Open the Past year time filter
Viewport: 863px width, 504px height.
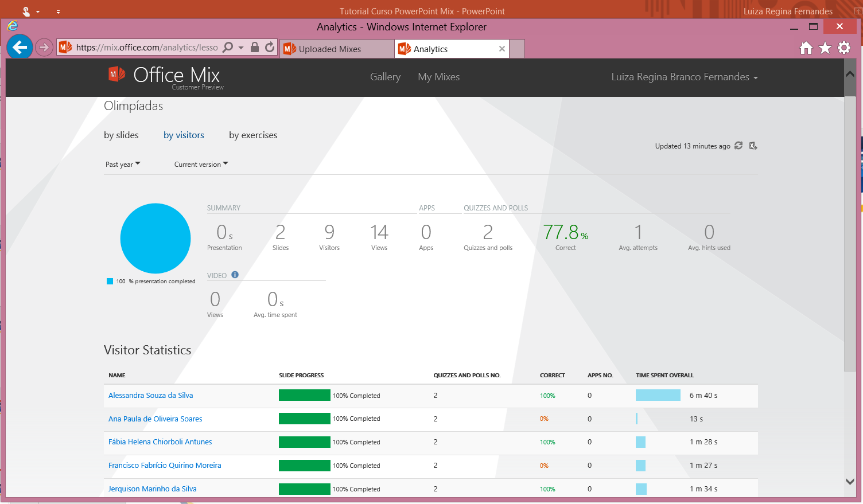pos(123,164)
